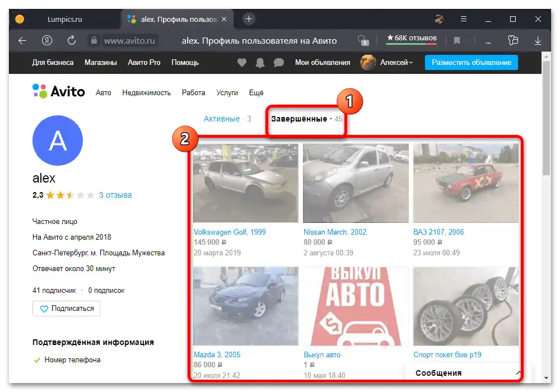Screen dimensions: 560x392
Task: Open favorites via the heart icon
Action: [x=242, y=63]
